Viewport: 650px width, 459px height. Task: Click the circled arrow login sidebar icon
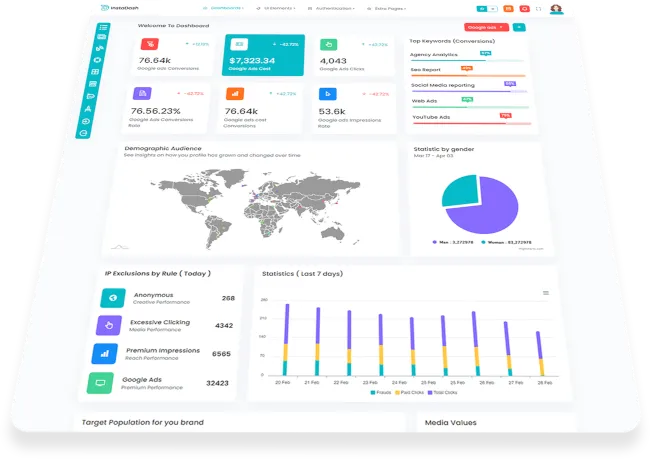86,121
